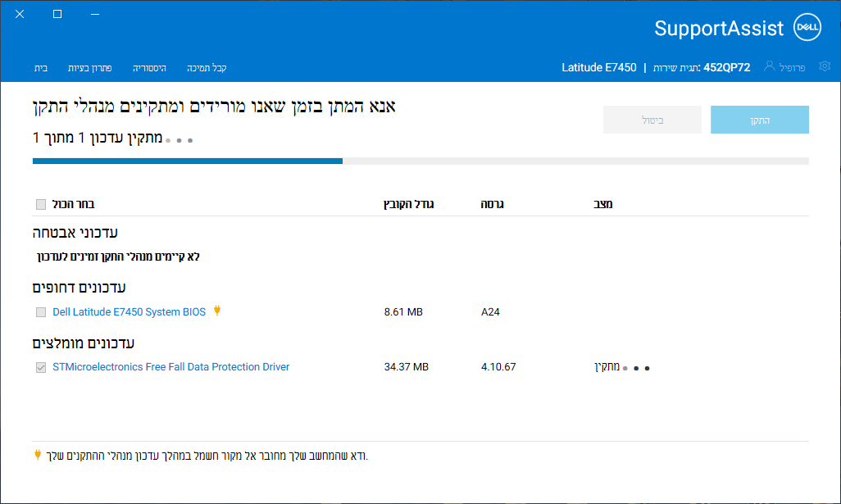Viewport: 841px width, 504px height.
Task: Toggle the STMicroelectronics Free Fall driver checkbox
Action: 41,367
